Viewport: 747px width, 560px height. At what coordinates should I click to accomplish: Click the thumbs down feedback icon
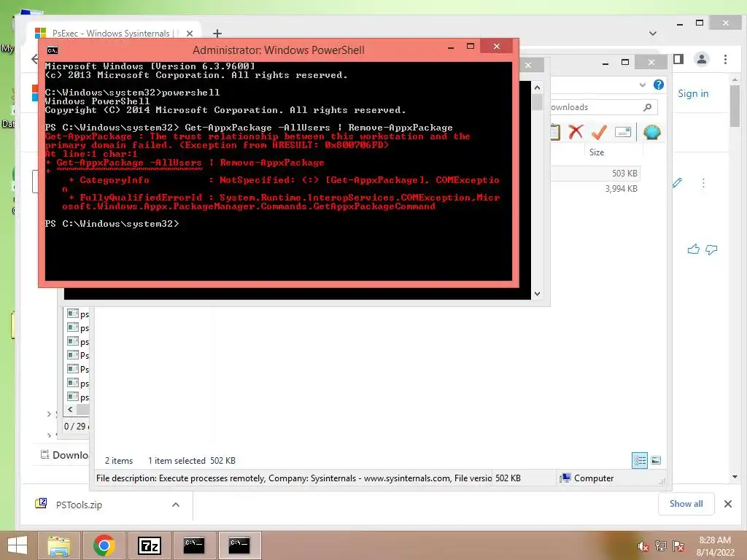pyautogui.click(x=711, y=249)
